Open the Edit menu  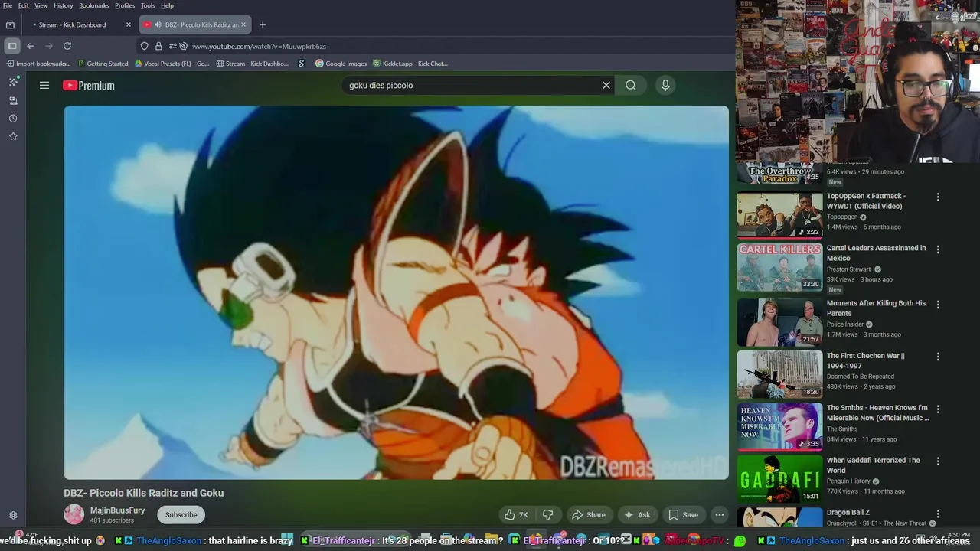click(24, 5)
